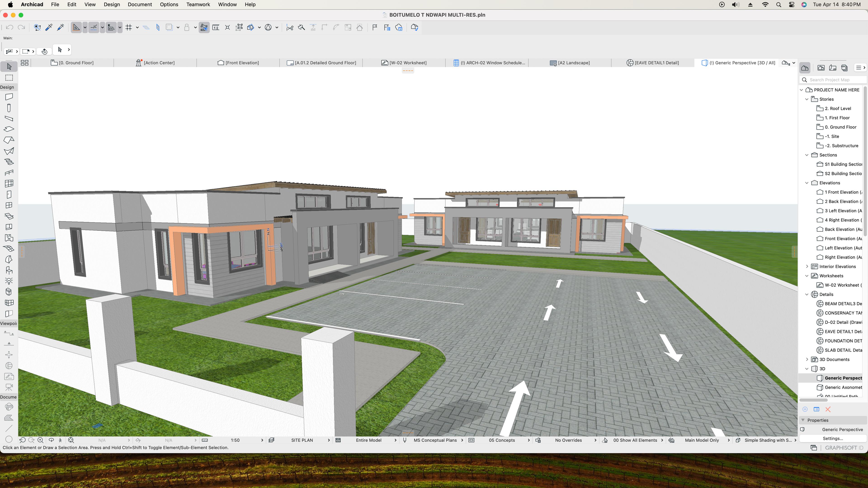Open the Teamwork menu
The width and height of the screenshot is (868, 488).
click(198, 4)
